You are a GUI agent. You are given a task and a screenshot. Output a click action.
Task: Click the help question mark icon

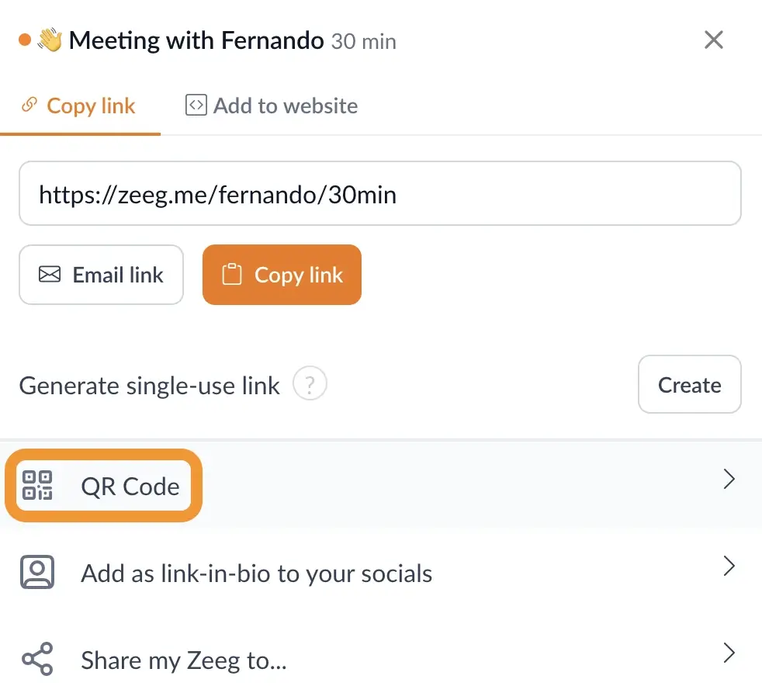310,384
